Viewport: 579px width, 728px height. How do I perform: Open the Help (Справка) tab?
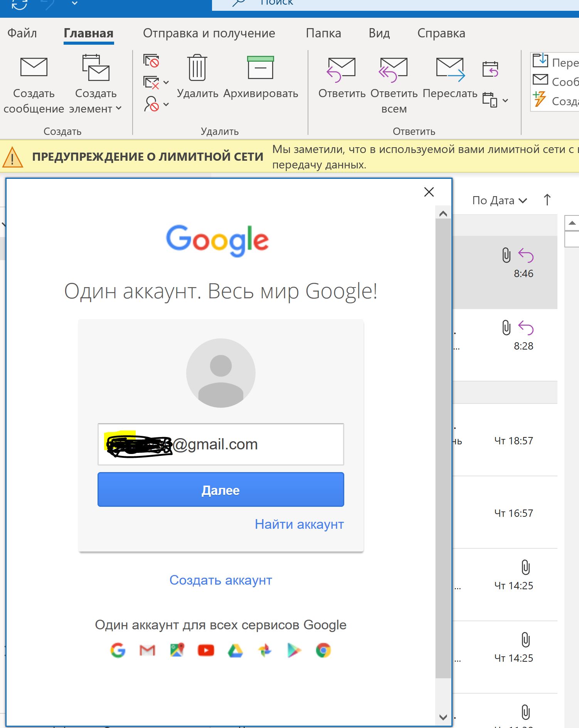[441, 33]
